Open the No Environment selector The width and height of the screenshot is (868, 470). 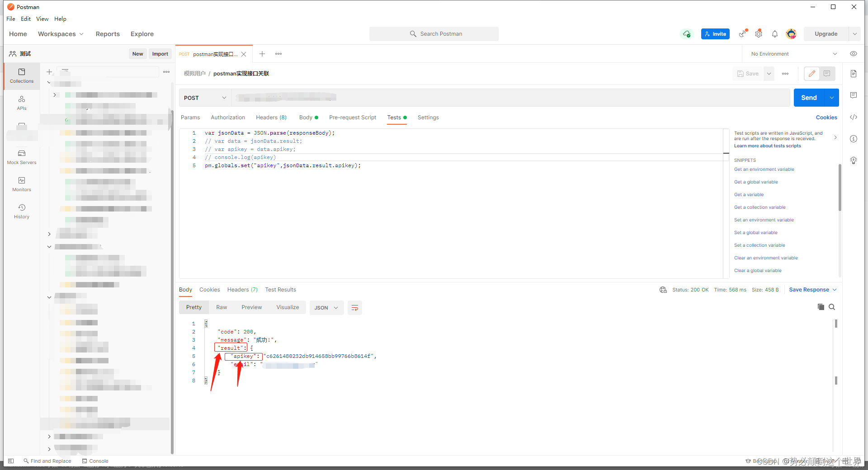tap(793, 54)
